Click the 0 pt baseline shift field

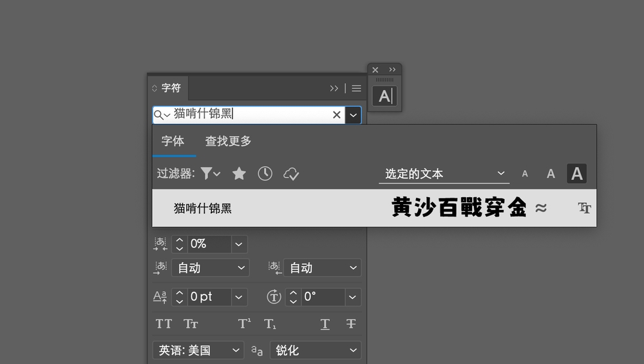click(x=209, y=296)
